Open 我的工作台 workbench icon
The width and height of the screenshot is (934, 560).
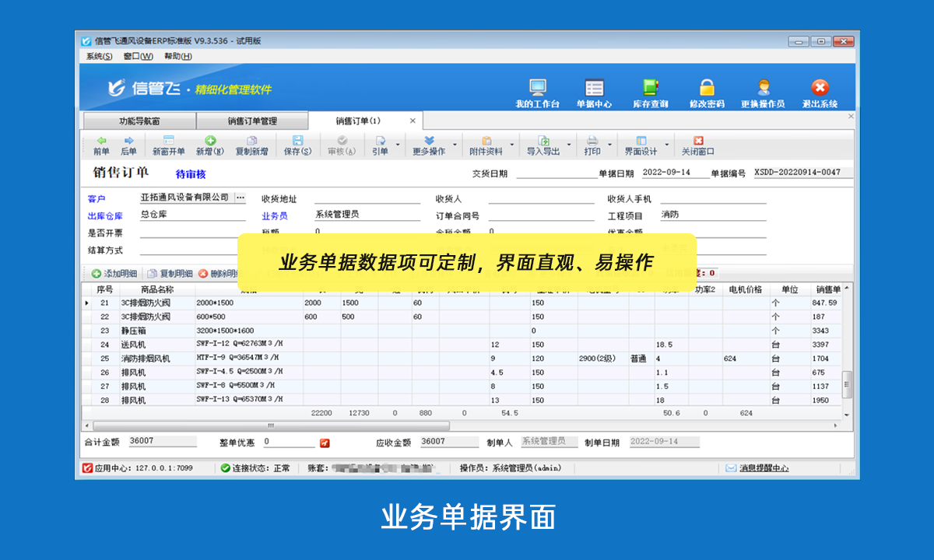coord(538,88)
